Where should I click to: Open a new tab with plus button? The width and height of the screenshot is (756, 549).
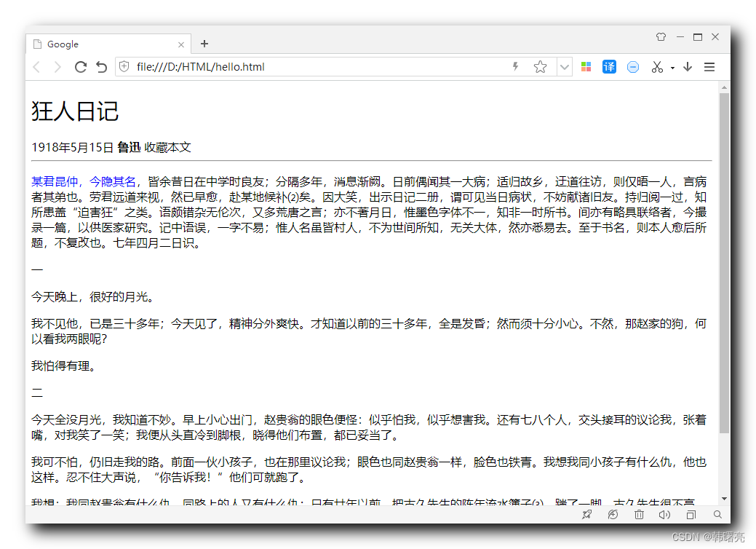204,44
